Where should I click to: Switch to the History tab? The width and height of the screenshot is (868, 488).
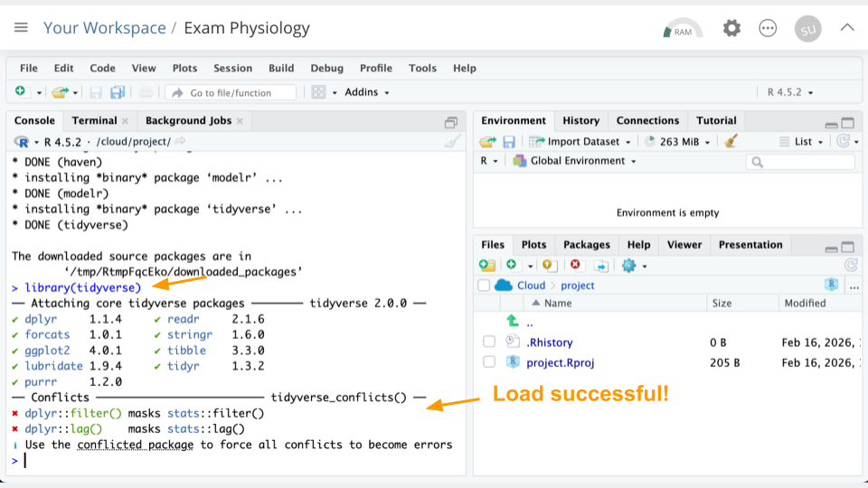[x=580, y=120]
